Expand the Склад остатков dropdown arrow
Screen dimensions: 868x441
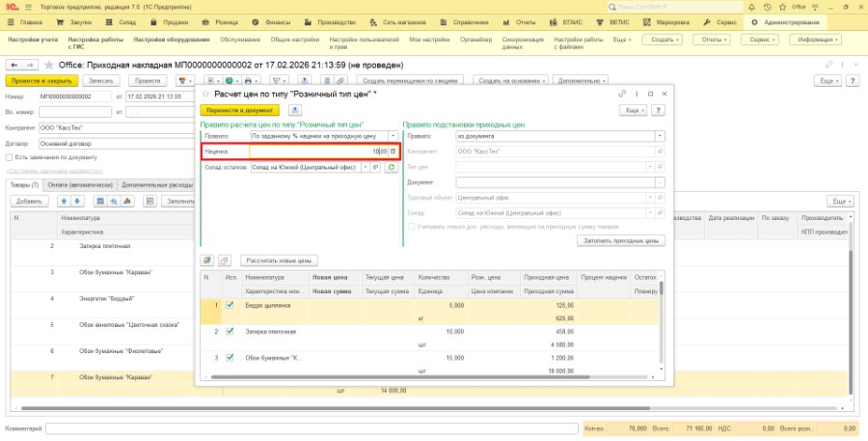(366, 167)
